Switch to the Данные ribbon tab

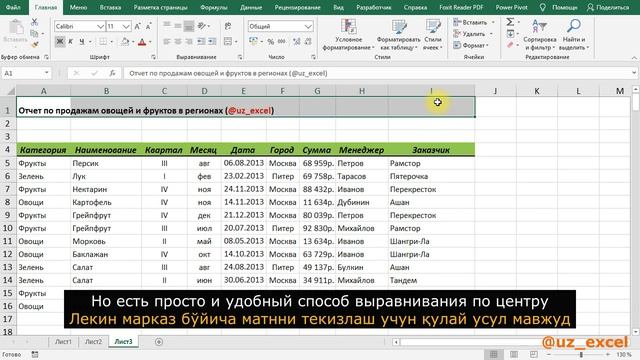click(251, 7)
